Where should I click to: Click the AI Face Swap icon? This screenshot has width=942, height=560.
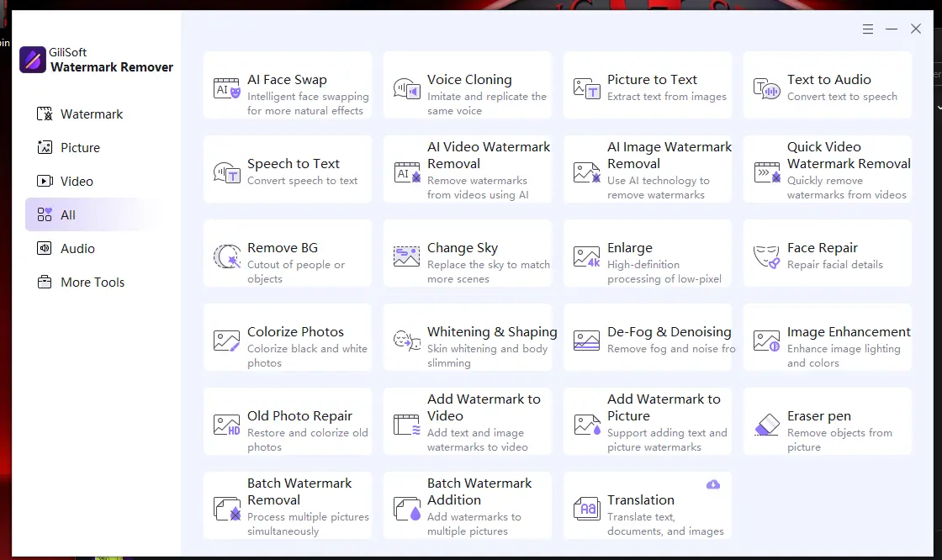[x=227, y=88]
